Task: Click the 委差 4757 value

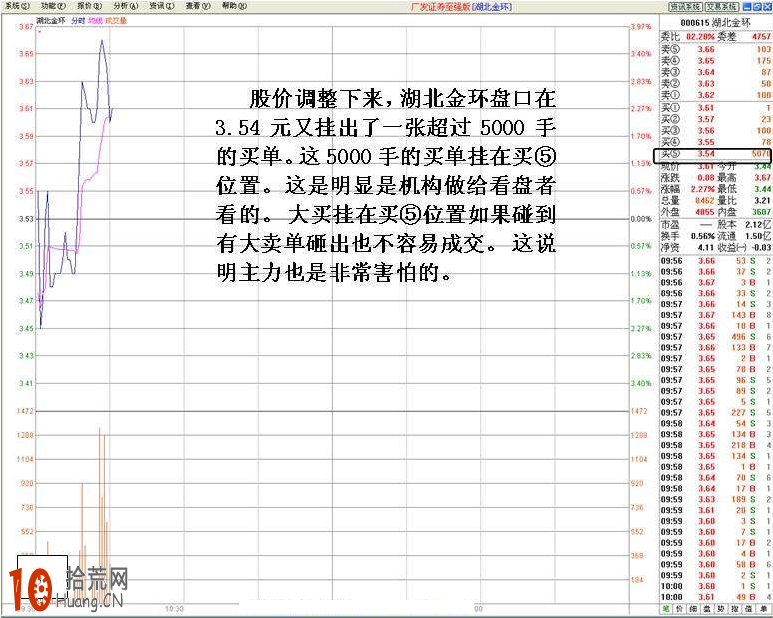Action: click(x=761, y=36)
